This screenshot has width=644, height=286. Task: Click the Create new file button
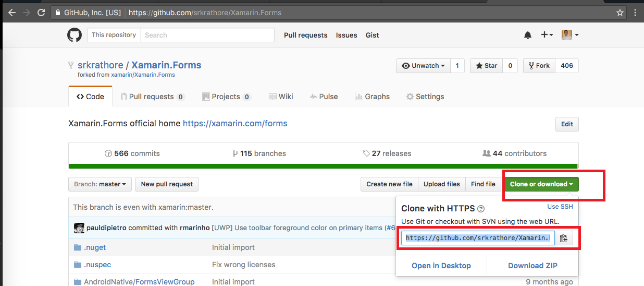pyautogui.click(x=389, y=184)
